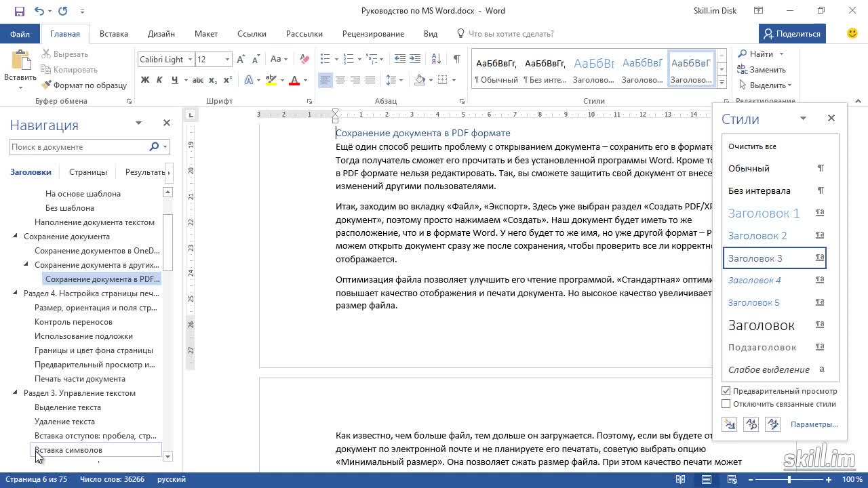868x488 pixels.
Task: Open Параметры... link in Styles pane
Action: 814,424
